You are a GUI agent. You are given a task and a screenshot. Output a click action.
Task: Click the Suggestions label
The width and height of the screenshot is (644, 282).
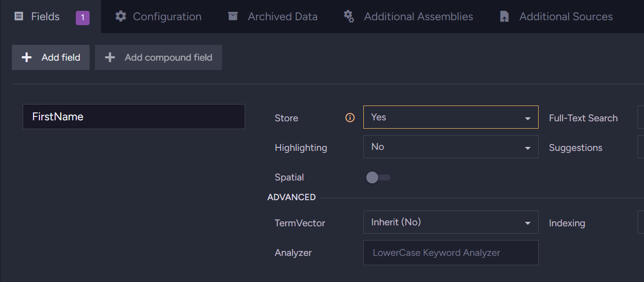(x=576, y=148)
